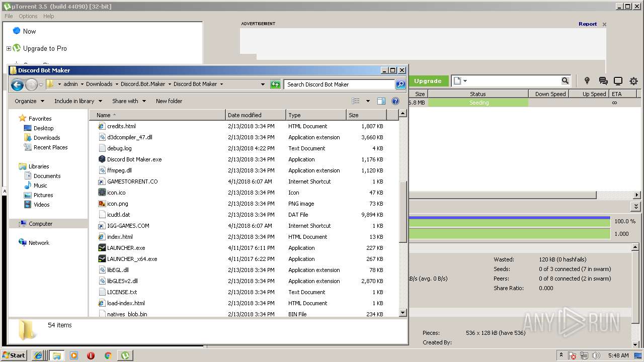This screenshot has width=644, height=362.
Task: Click the Explorer Back navigation arrow
Action: [x=17, y=84]
